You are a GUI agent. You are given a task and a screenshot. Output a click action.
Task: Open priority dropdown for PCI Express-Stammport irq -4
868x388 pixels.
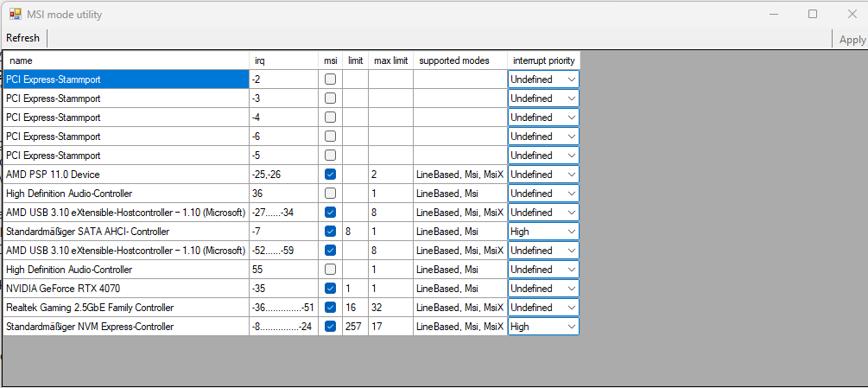543,118
